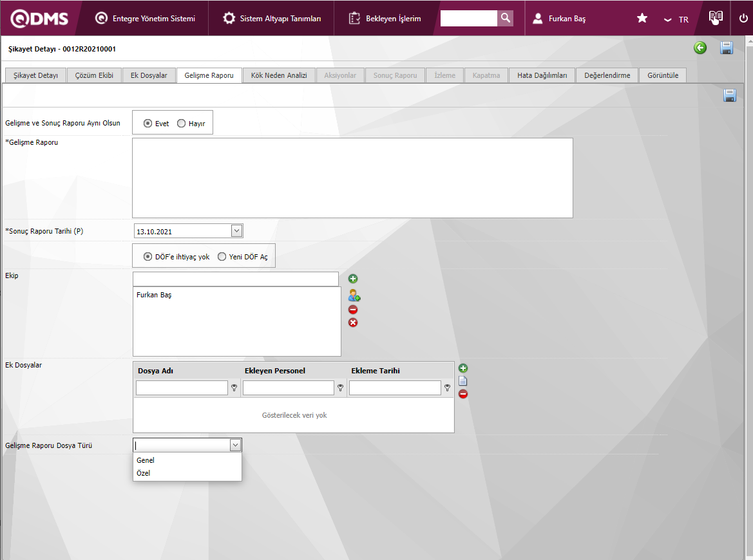
Task: Open Entegre Yönetim Sistemi menu
Action: pos(145,18)
